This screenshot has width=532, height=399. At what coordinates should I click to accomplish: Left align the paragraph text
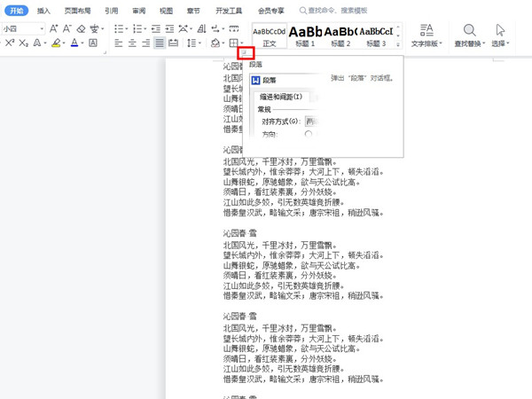pos(120,43)
